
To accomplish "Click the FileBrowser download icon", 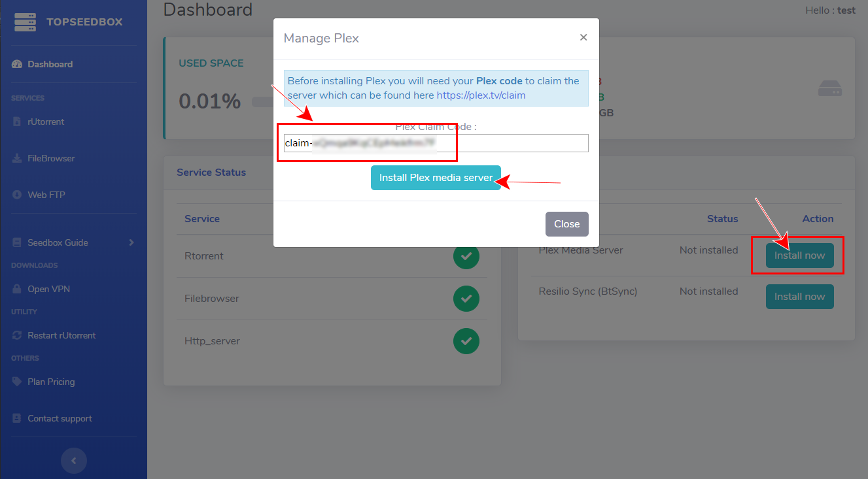I will tap(17, 158).
